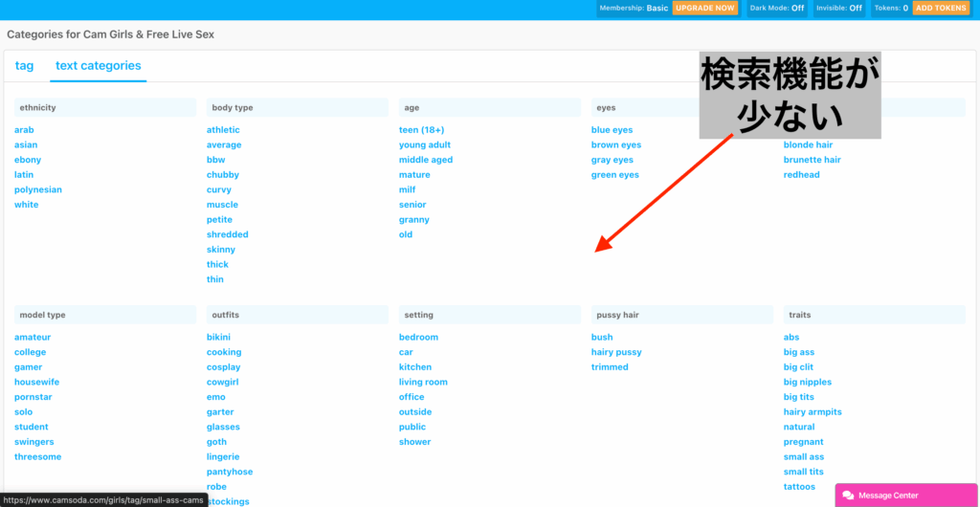Choose the kitchen setting link
This screenshot has width=980, height=507.
click(x=415, y=367)
